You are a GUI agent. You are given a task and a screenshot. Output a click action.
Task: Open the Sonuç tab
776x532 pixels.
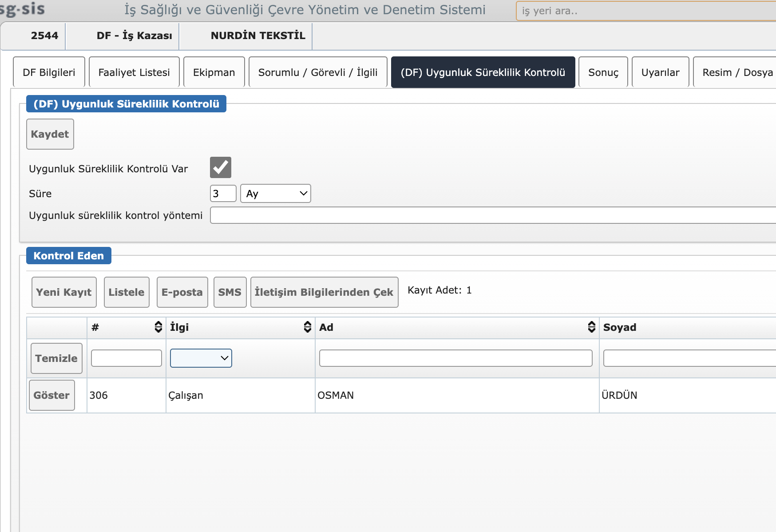[x=603, y=72]
